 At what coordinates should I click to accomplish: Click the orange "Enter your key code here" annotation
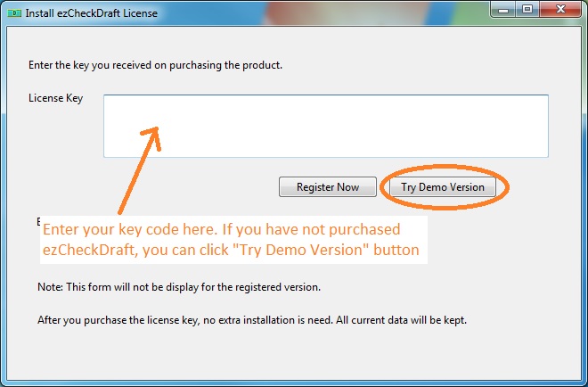(x=221, y=229)
